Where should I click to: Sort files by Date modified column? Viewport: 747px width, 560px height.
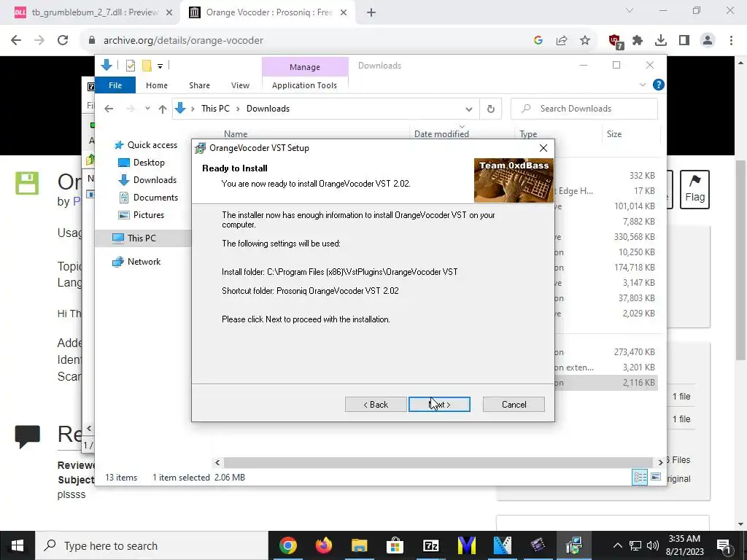441,134
